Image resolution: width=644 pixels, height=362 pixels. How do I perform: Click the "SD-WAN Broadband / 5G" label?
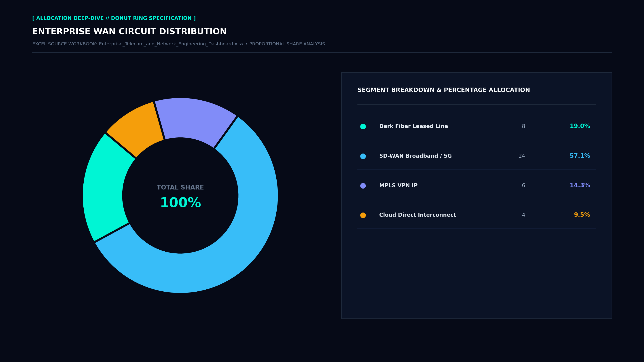click(x=415, y=156)
